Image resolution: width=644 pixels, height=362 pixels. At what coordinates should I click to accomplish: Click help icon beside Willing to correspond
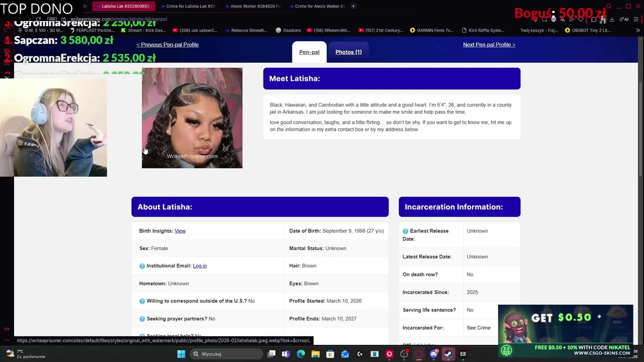[142, 301]
